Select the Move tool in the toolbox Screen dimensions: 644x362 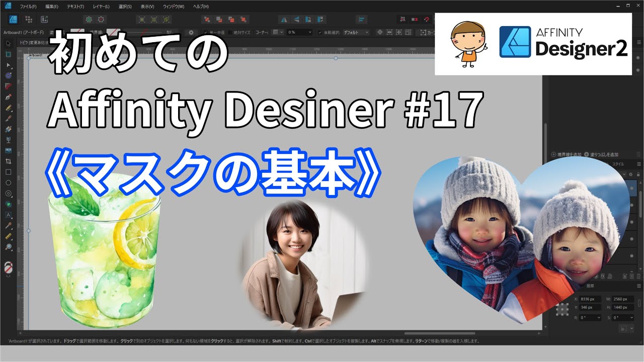pyautogui.click(x=9, y=44)
